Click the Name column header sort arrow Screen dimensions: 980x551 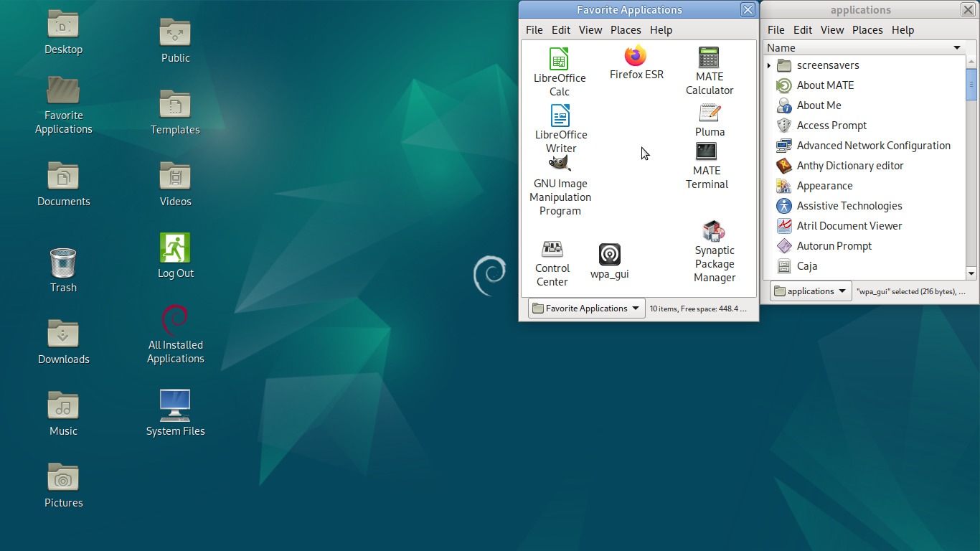tap(957, 48)
